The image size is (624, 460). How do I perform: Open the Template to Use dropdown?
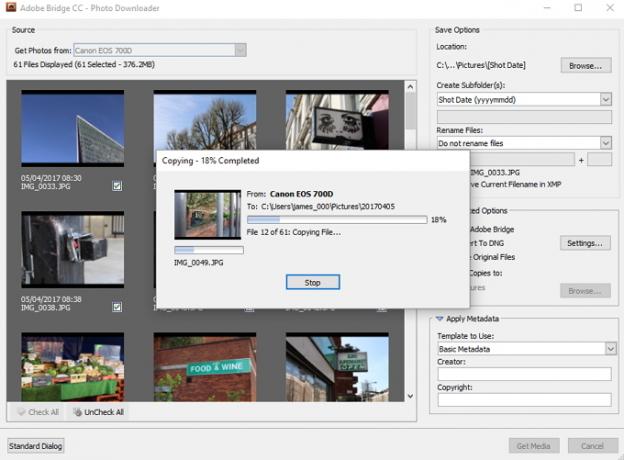[x=610, y=349]
